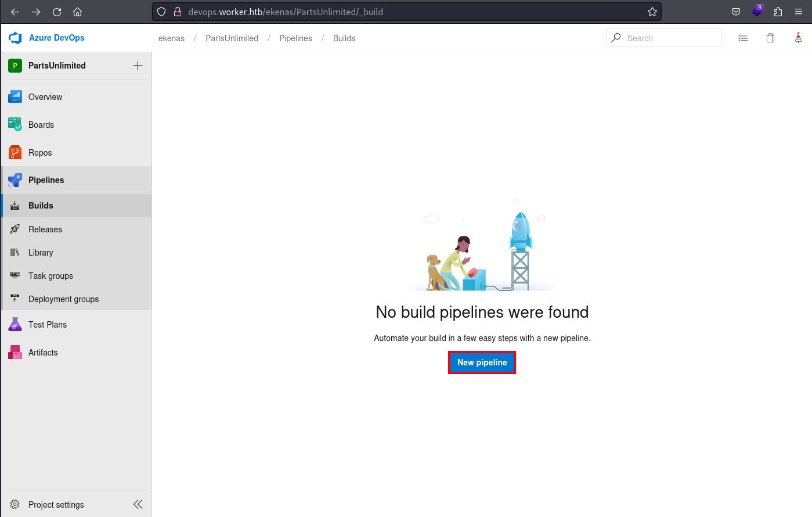This screenshot has width=812, height=517.
Task: Open the Test Plans section
Action: (x=77, y=325)
